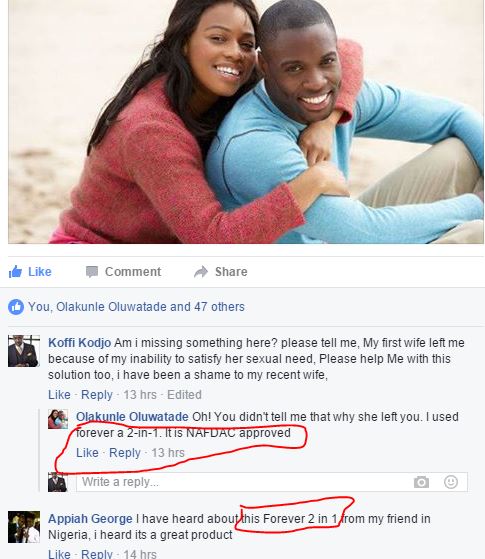485x559 pixels.
Task: Click the round blue like reaction icon
Action: tap(16, 307)
